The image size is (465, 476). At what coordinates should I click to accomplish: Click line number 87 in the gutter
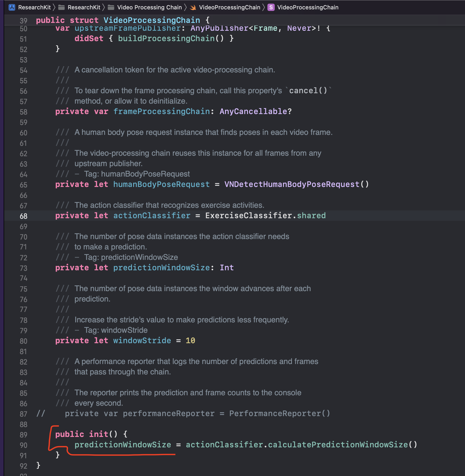pos(23,414)
